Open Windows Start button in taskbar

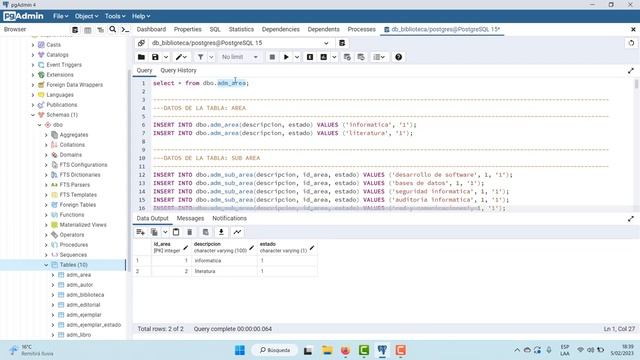tap(240, 350)
